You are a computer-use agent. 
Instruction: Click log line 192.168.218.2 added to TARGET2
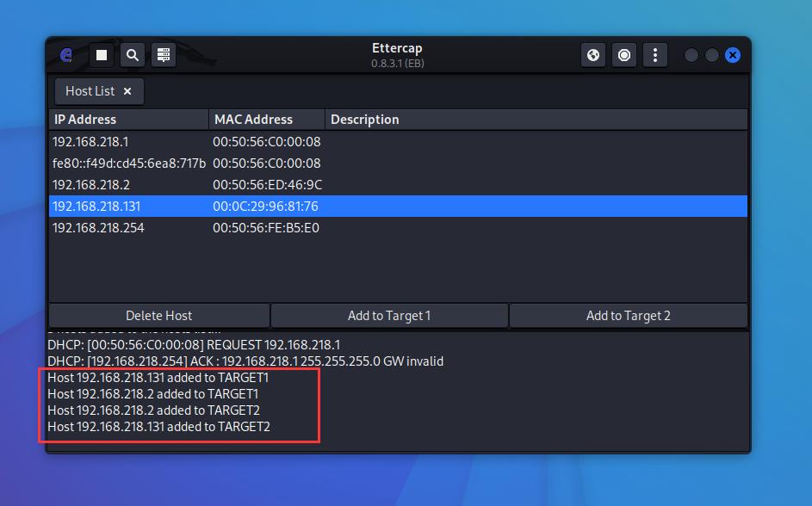[x=154, y=410]
